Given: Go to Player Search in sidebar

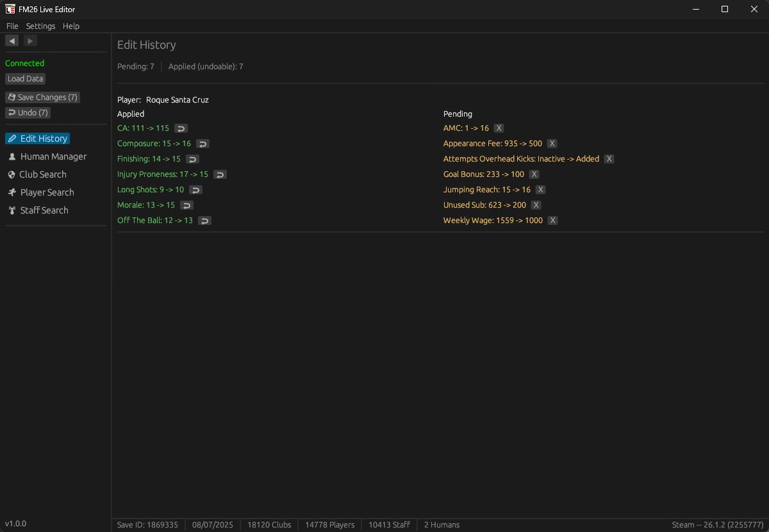Looking at the screenshot, I should pos(47,192).
